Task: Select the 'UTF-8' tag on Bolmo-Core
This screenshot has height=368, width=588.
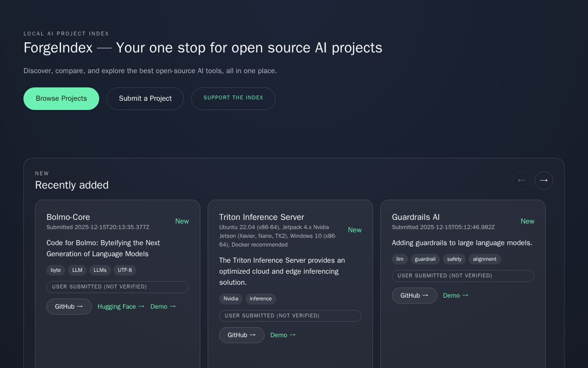Action: (x=125, y=270)
